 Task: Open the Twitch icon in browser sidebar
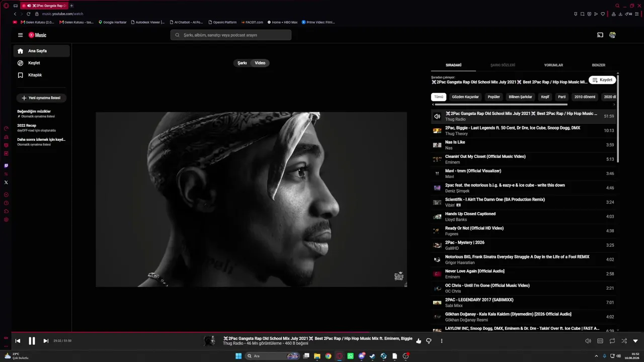point(6,165)
